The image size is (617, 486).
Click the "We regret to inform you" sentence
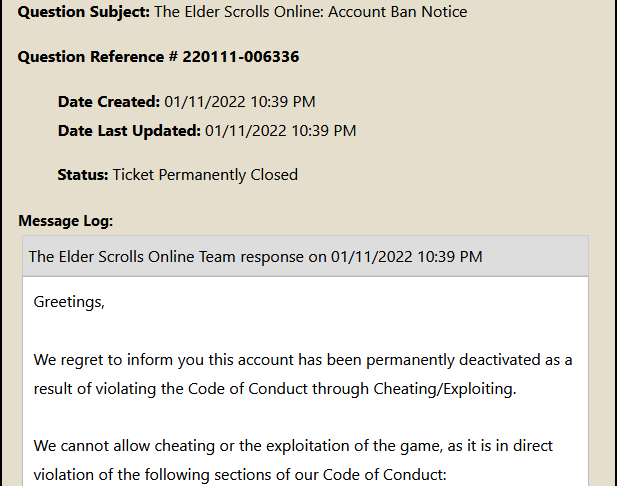click(x=120, y=359)
